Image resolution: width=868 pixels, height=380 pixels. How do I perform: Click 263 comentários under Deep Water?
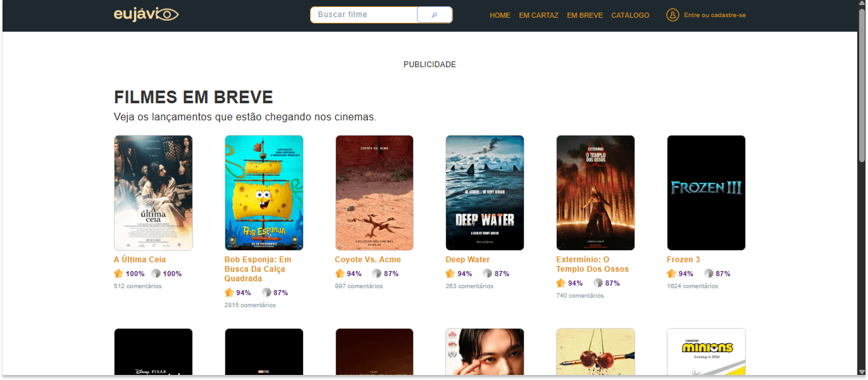[469, 286]
